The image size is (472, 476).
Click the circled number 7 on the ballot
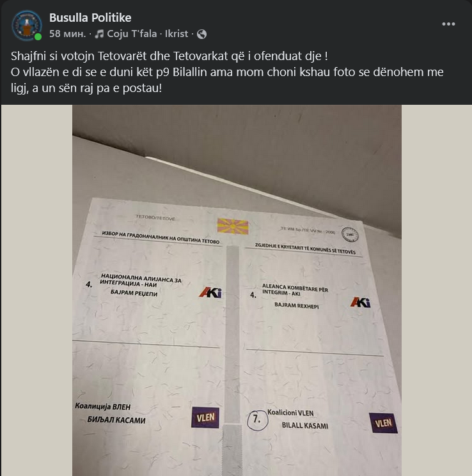257,420
